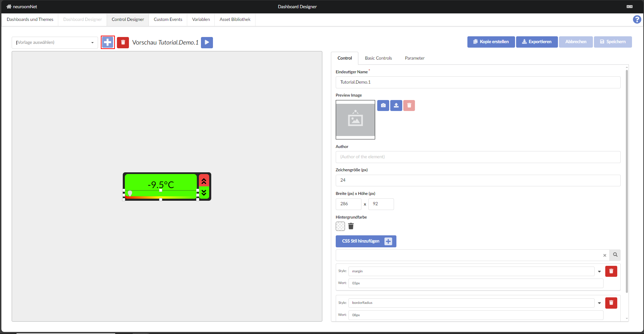
Task: Start the Tutorial.Demo.1 preview with the play button
Action: click(x=207, y=42)
